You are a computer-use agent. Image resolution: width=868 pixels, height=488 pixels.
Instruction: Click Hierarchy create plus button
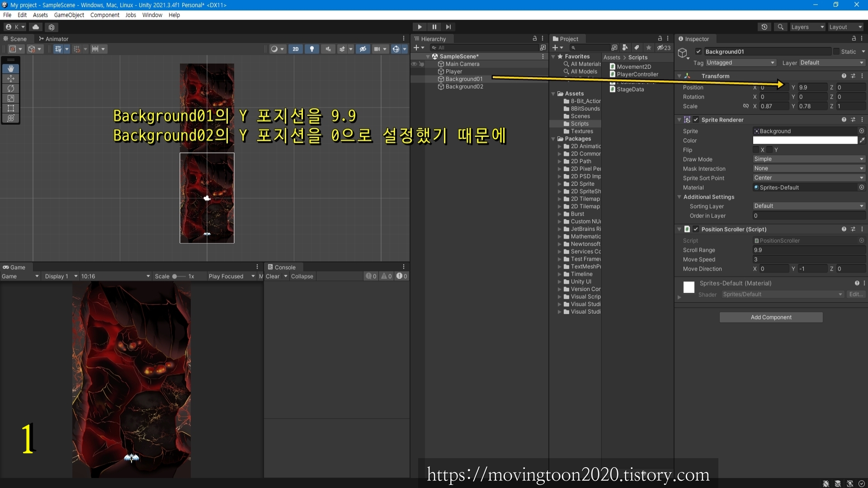419,48
